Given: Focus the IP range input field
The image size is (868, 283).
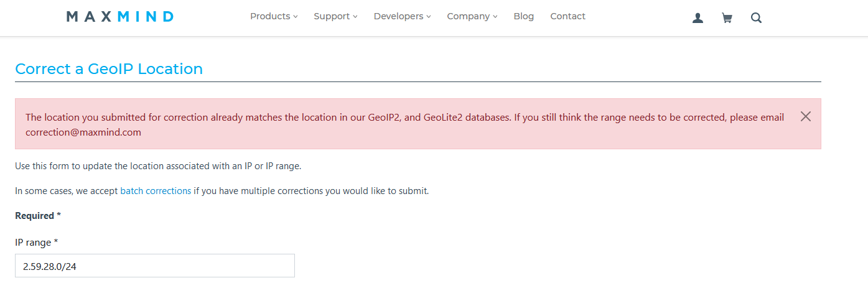Looking at the screenshot, I should [x=155, y=266].
